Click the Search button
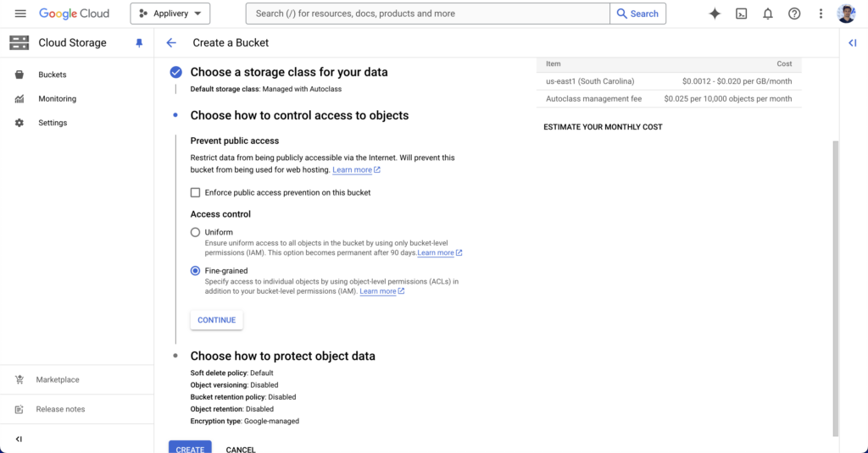Viewport: 868px width, 453px height. (637, 14)
